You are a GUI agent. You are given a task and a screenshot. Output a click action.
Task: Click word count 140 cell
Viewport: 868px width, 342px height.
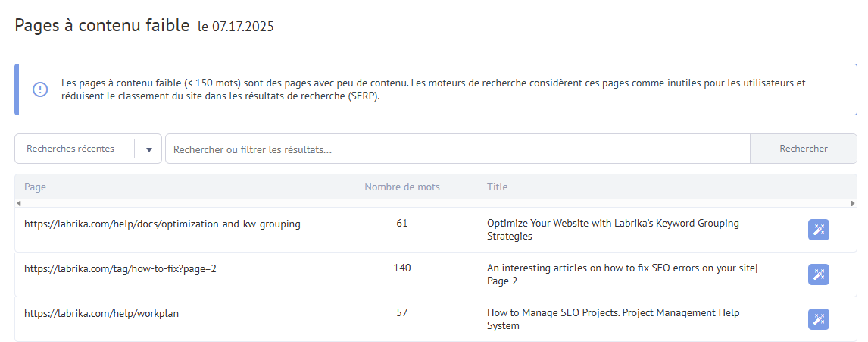402,268
